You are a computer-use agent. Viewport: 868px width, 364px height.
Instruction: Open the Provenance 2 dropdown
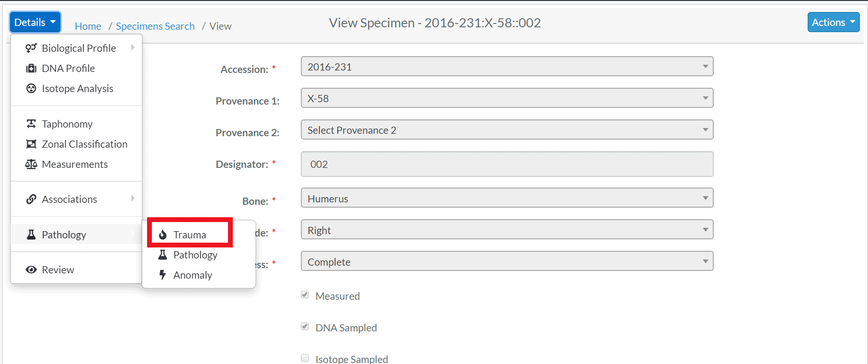[x=507, y=129]
